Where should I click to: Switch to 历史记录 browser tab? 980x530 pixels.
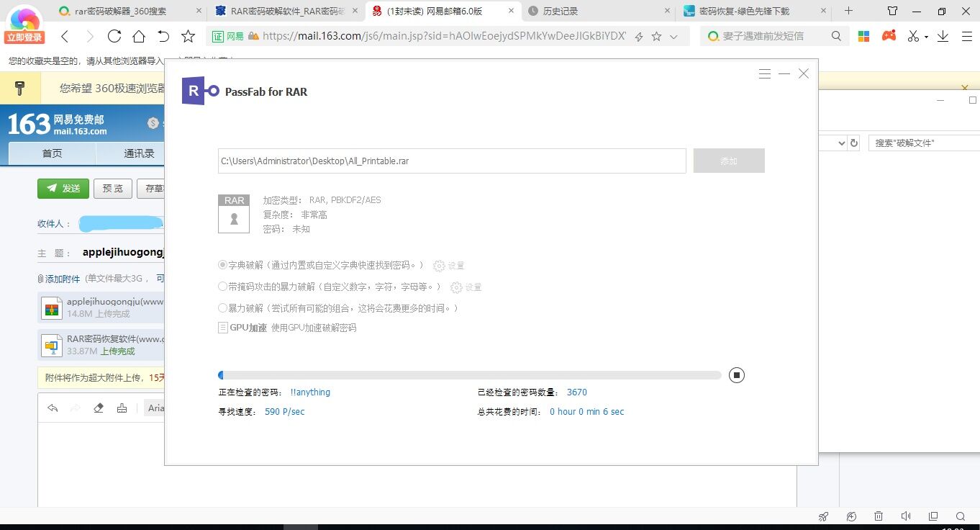(561, 11)
